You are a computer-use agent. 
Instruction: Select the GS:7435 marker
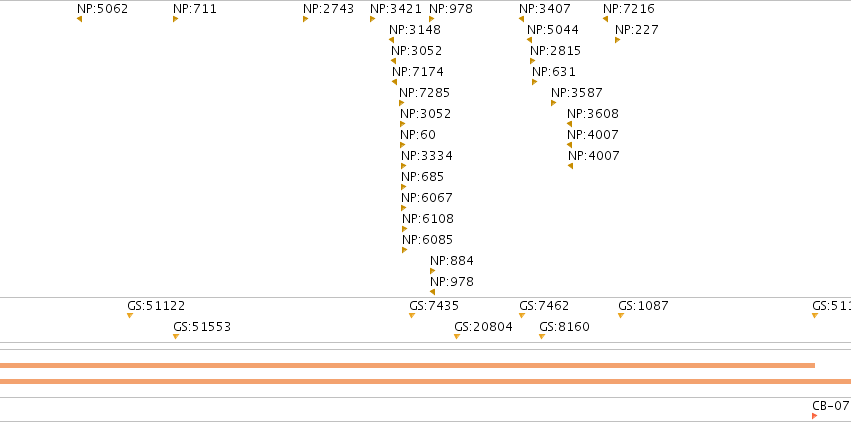click(x=412, y=316)
